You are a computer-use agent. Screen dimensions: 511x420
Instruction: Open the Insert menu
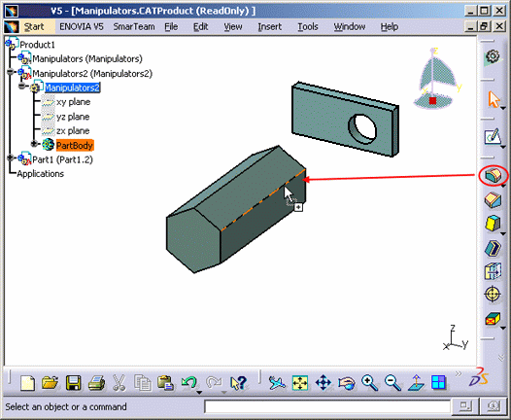[269, 27]
